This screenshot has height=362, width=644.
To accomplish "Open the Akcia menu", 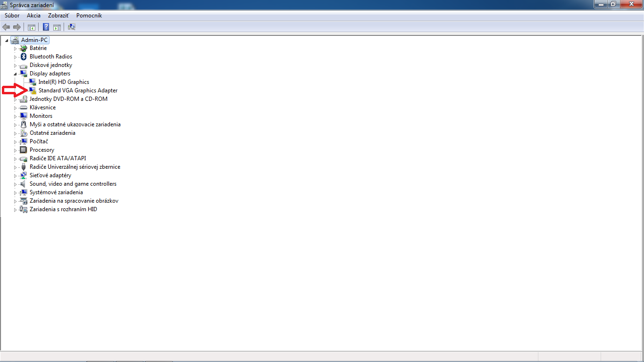I will point(33,16).
